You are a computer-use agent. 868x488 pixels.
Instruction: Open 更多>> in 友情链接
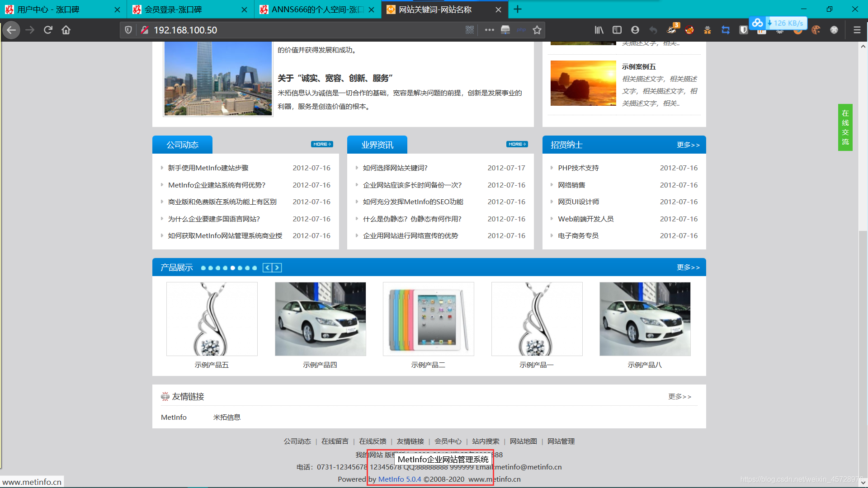(679, 396)
